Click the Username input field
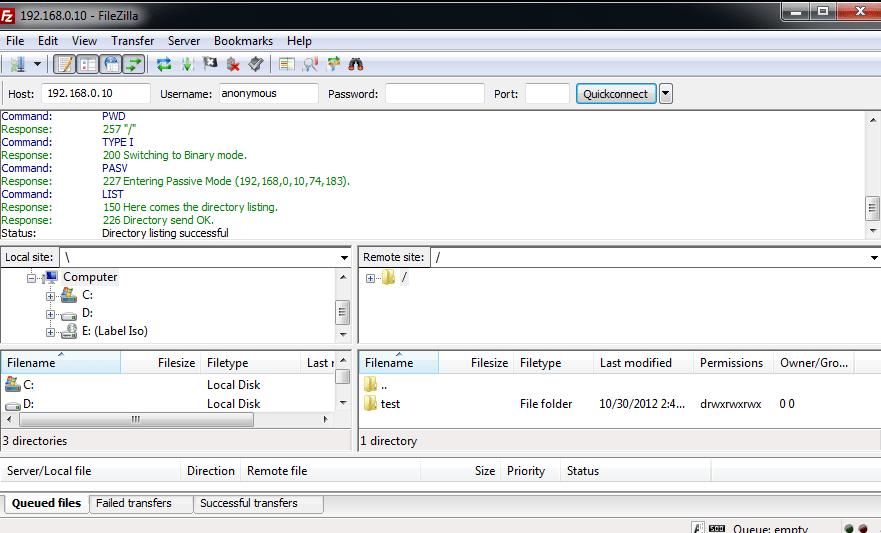The image size is (881, 533). pos(269,93)
